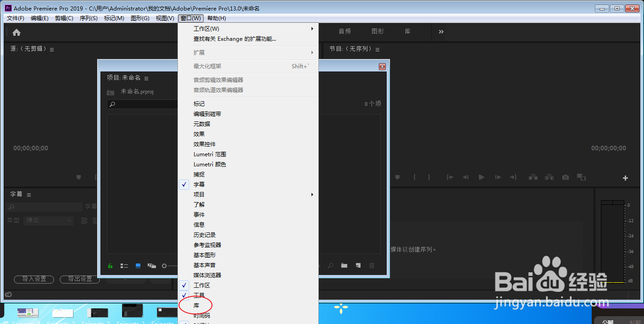Open the 序列(S) menu

[x=89, y=18]
